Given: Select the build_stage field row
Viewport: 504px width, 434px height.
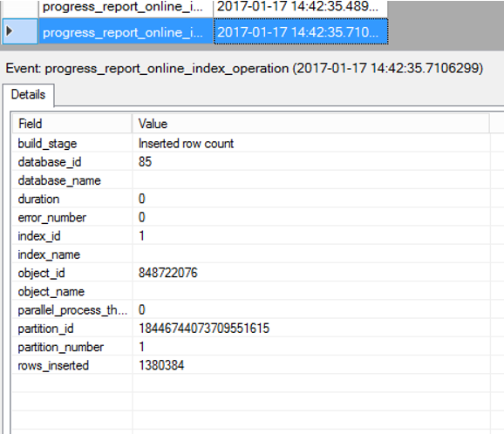Looking at the screenshot, I should [251, 143].
